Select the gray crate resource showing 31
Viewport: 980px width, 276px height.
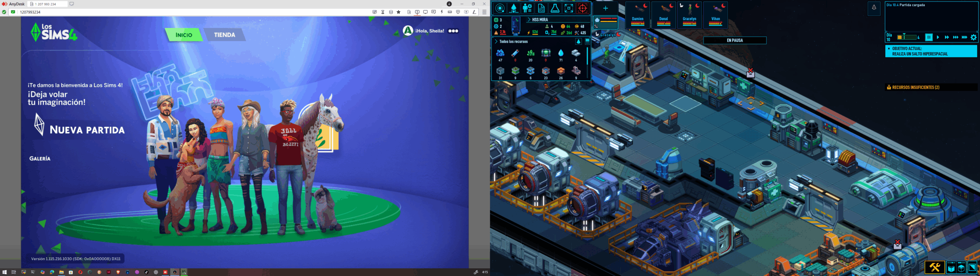500,73
